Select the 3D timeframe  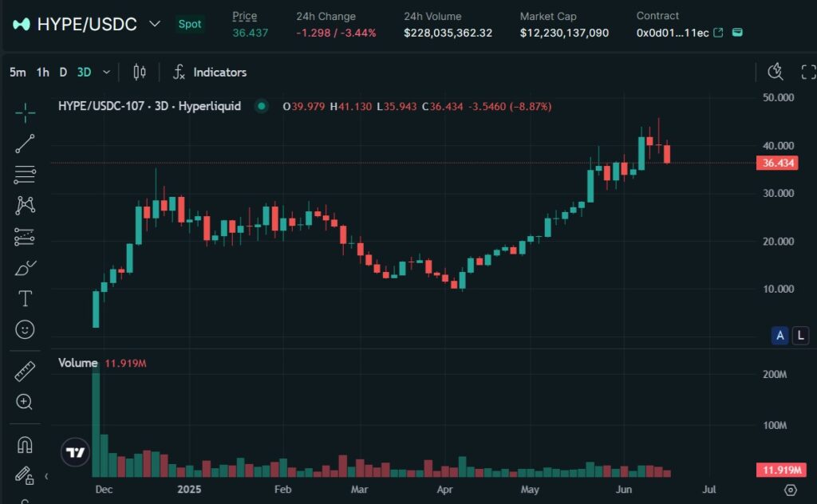tap(85, 73)
